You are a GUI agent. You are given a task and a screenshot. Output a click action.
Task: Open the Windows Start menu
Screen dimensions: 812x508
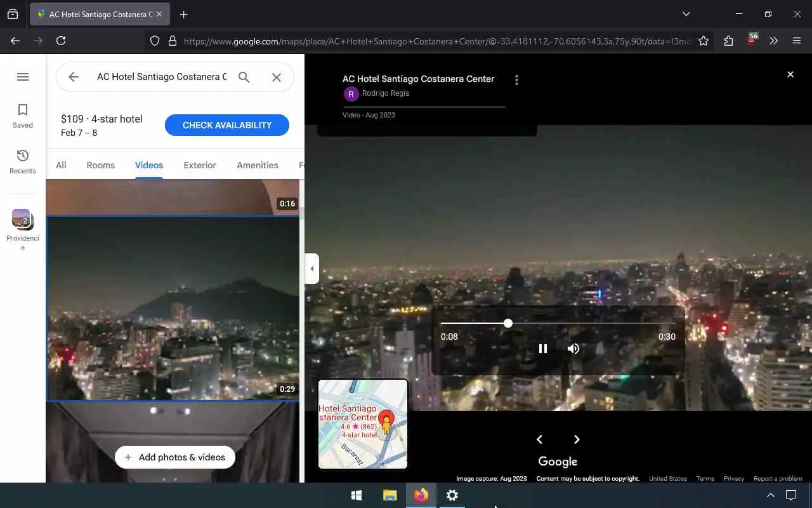click(x=357, y=495)
